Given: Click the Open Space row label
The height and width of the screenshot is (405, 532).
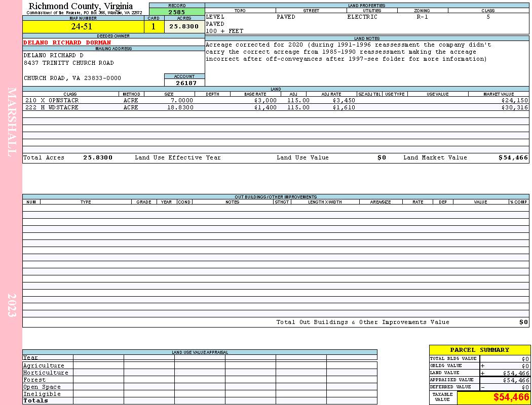Looking at the screenshot, I should (x=42, y=387).
